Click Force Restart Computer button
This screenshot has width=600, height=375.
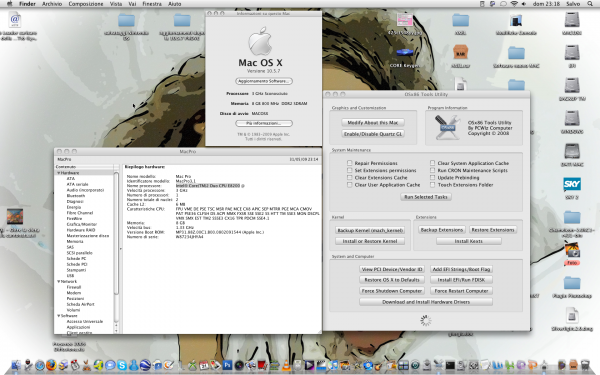[461, 291]
